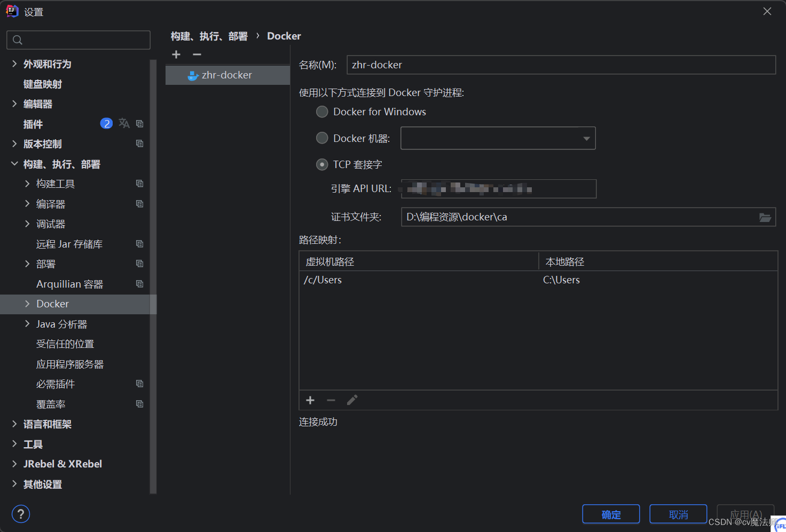
Task: Select the TCP 套接字 radio button
Action: [322, 164]
